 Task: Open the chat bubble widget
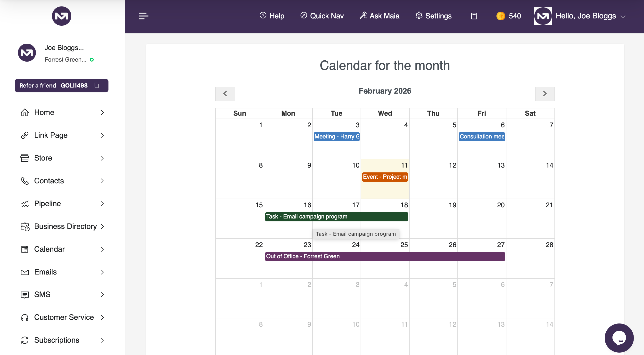pos(619,338)
